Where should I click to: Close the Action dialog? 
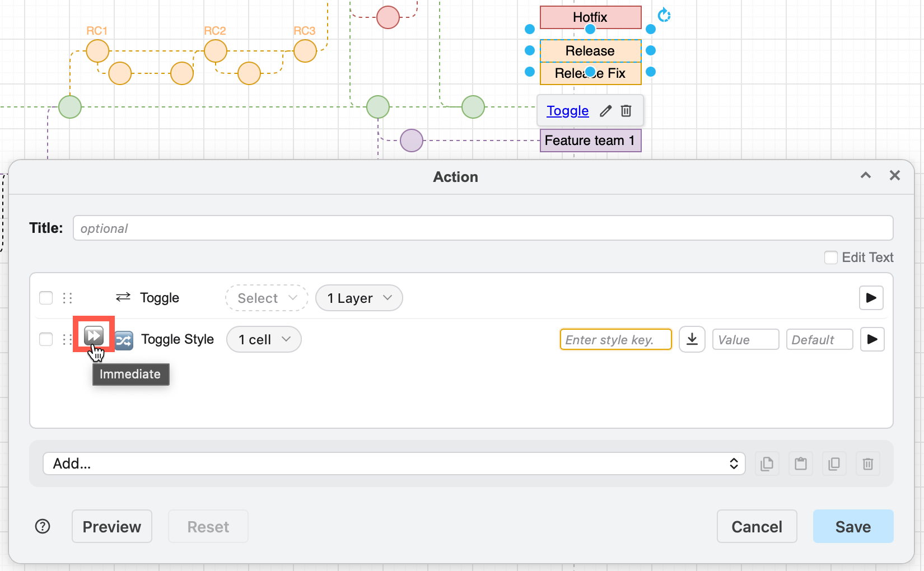click(895, 175)
